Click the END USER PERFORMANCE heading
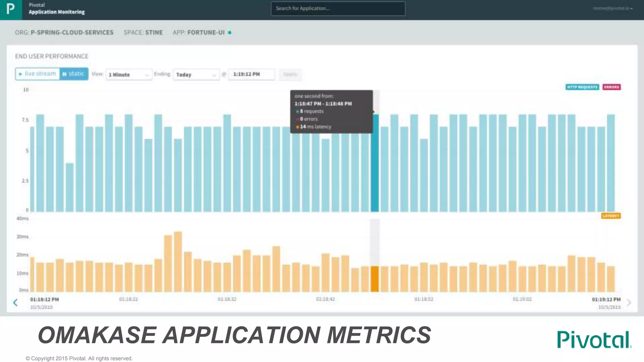The width and height of the screenshot is (644, 362). pyautogui.click(x=52, y=56)
